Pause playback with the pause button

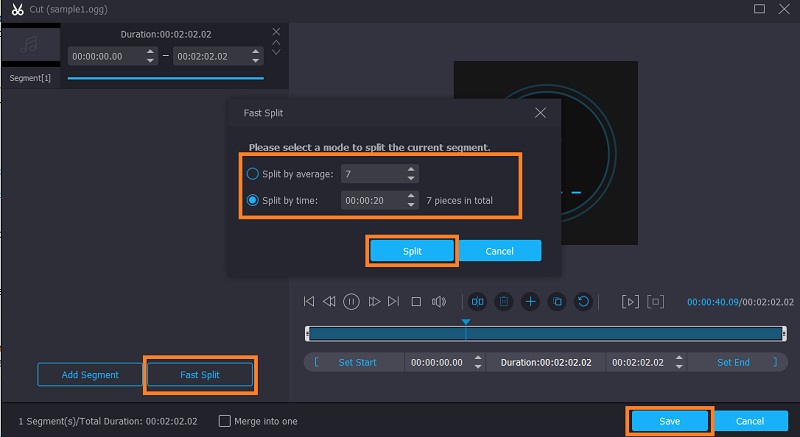point(352,301)
